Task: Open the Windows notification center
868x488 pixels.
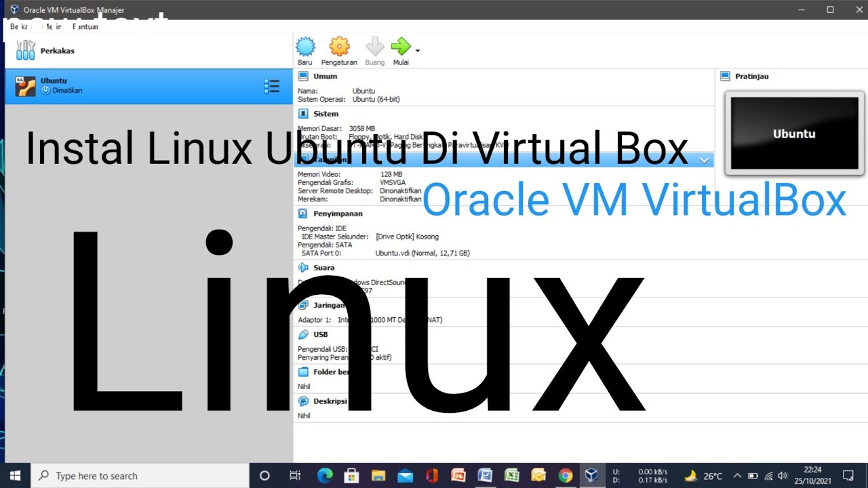Action: pyautogui.click(x=848, y=476)
